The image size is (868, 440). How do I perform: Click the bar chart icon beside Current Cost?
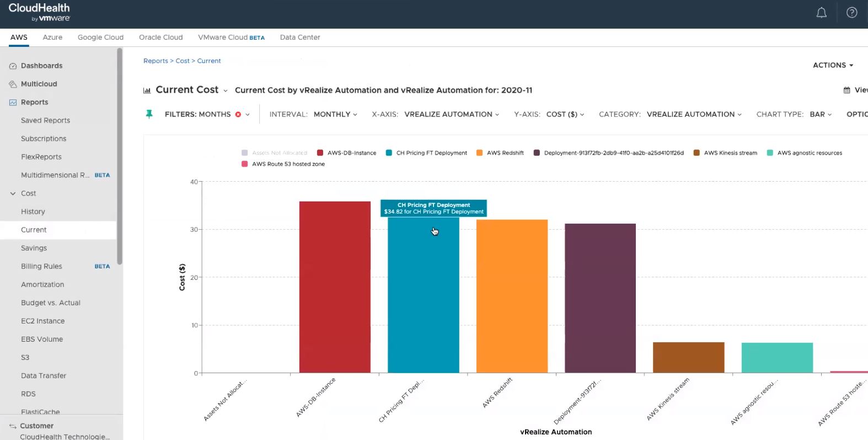coord(147,91)
